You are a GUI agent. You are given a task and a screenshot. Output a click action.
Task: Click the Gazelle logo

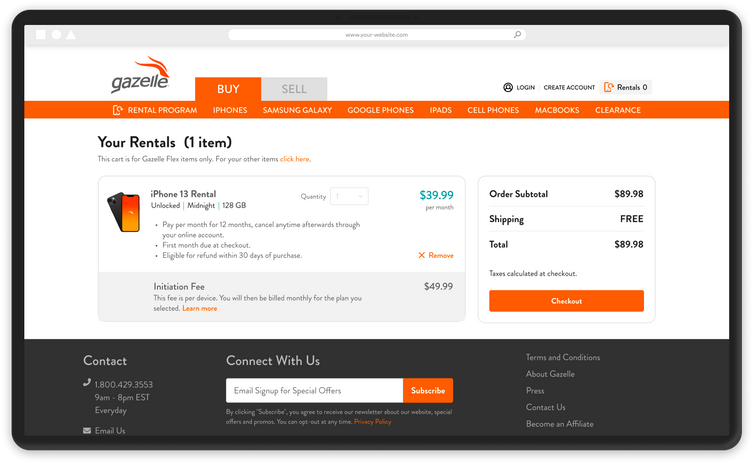140,75
